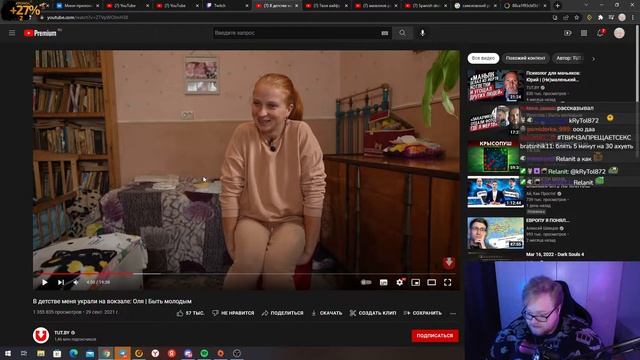Run the search with the magnifier button

point(402,33)
